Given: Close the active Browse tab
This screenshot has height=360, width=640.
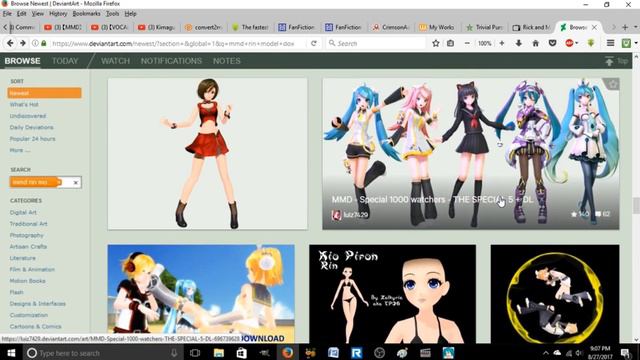Looking at the screenshot, I should tap(594, 27).
